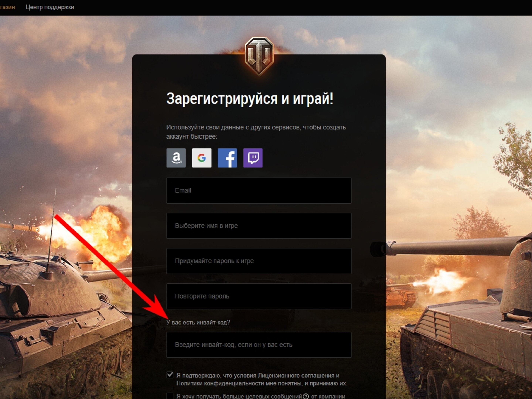Click the question-mark help icon near целевых сообщений

[x=306, y=396]
